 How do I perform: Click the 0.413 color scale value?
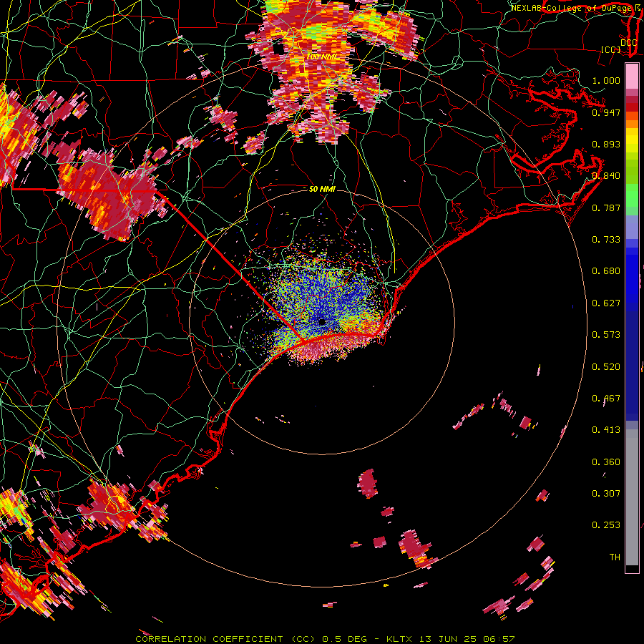point(606,430)
